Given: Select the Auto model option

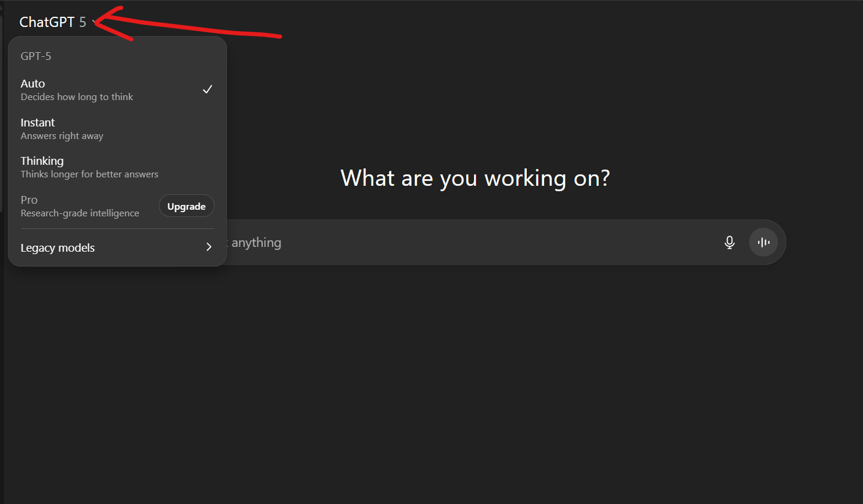Looking at the screenshot, I should click(117, 90).
